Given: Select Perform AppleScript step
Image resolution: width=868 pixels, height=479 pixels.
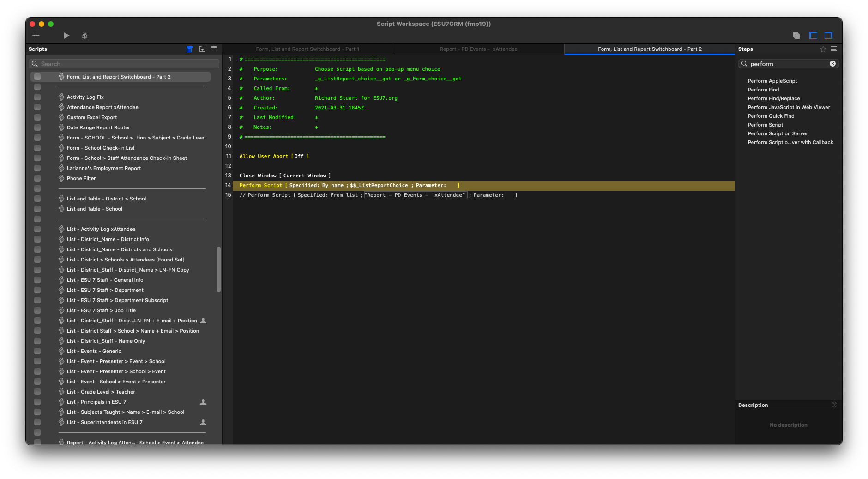Looking at the screenshot, I should tap(772, 81).
